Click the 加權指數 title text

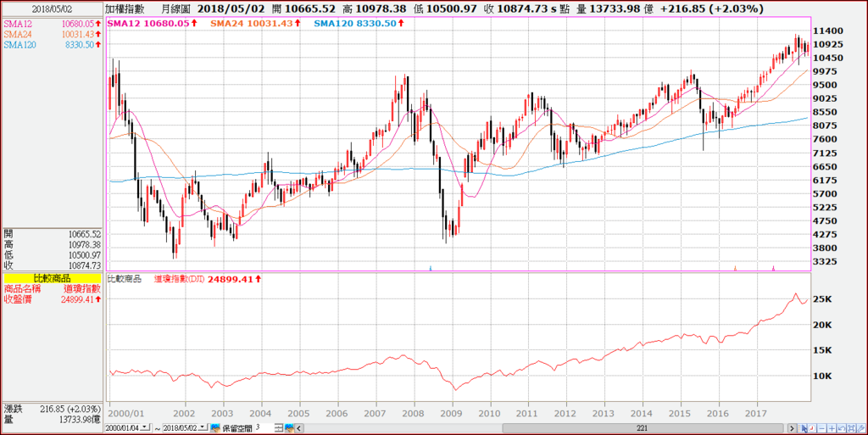click(x=125, y=8)
